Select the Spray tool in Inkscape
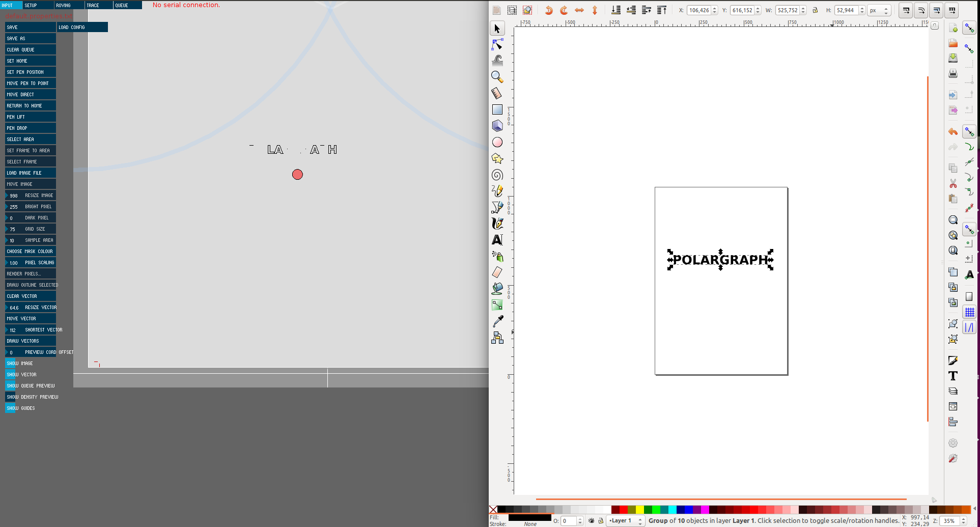This screenshot has height=527, width=980. [497, 256]
